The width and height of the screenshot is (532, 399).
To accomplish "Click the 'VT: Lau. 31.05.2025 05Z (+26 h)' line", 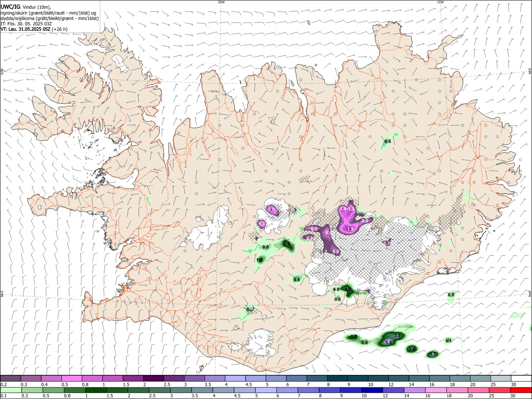I will [34, 29].
